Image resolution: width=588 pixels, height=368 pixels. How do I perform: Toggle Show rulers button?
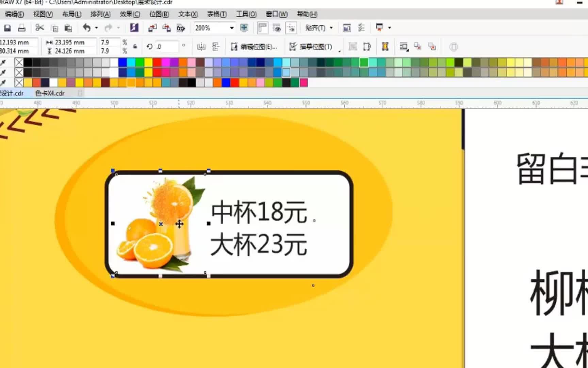[x=262, y=28]
